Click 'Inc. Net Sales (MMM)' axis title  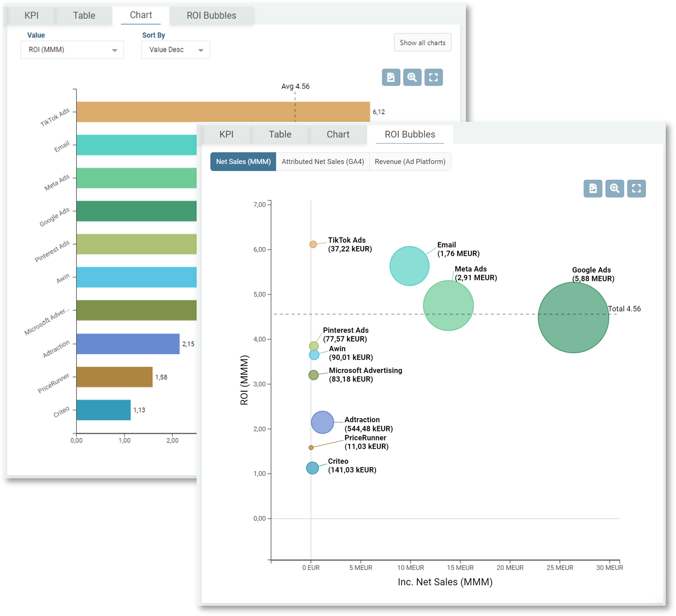[445, 582]
